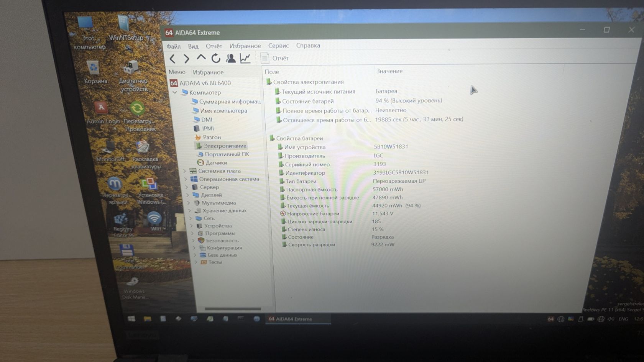Expand the Операционная система tree node

(x=186, y=179)
